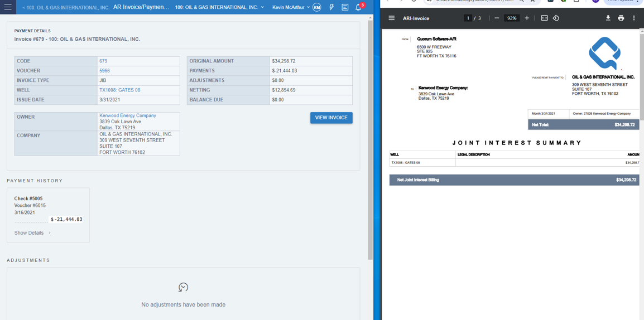Click the Check #5005 payment title
The image size is (644, 320).
[28, 198]
